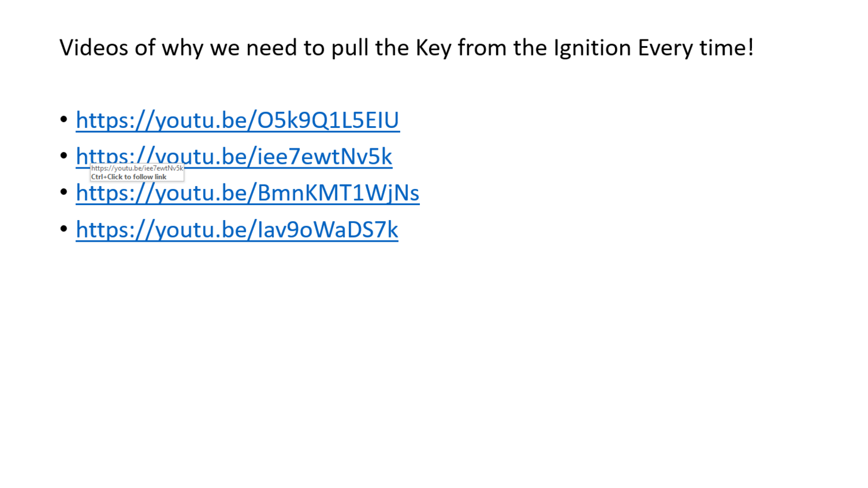Click the small URL text inside the tooltip
The image size is (868, 488).
click(x=137, y=169)
